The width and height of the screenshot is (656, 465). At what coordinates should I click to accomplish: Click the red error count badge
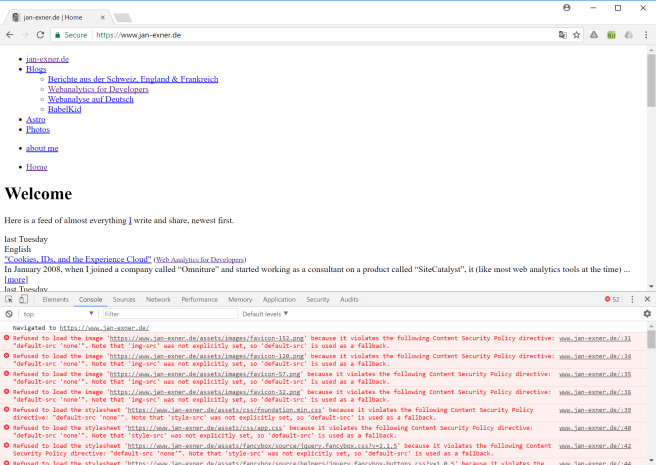612,299
